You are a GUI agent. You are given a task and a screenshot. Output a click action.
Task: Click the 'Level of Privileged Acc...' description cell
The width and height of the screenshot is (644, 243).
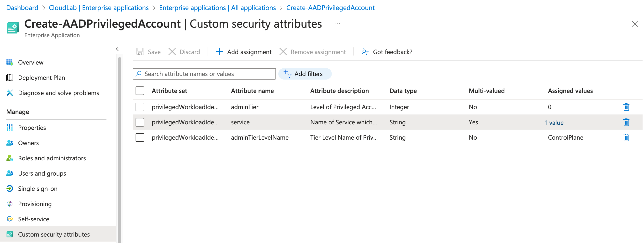click(x=343, y=107)
